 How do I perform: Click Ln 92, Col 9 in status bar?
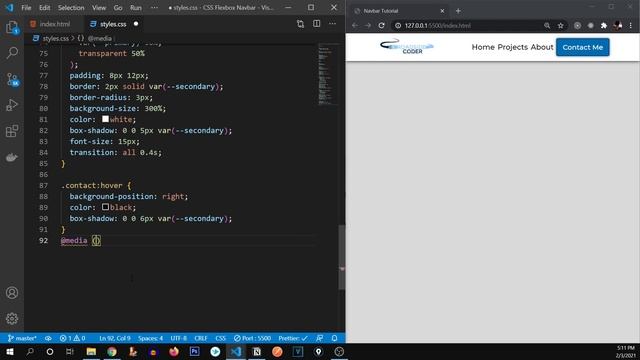(x=115, y=338)
